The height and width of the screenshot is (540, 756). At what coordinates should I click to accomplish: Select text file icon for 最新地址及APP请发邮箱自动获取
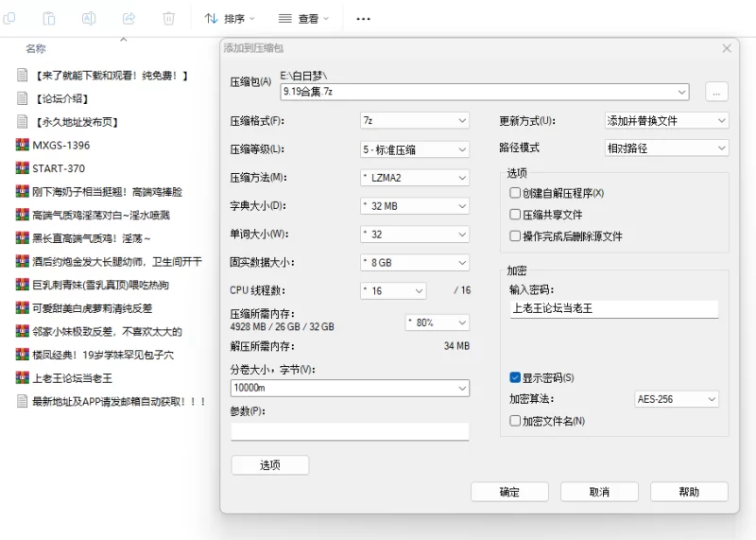pos(22,401)
